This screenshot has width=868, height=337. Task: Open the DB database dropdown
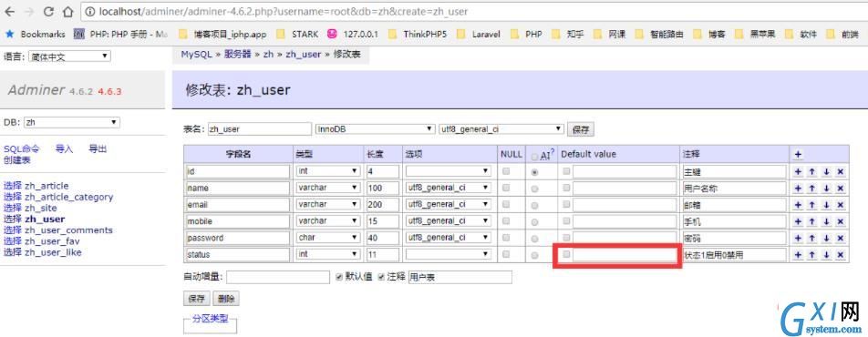(x=72, y=122)
